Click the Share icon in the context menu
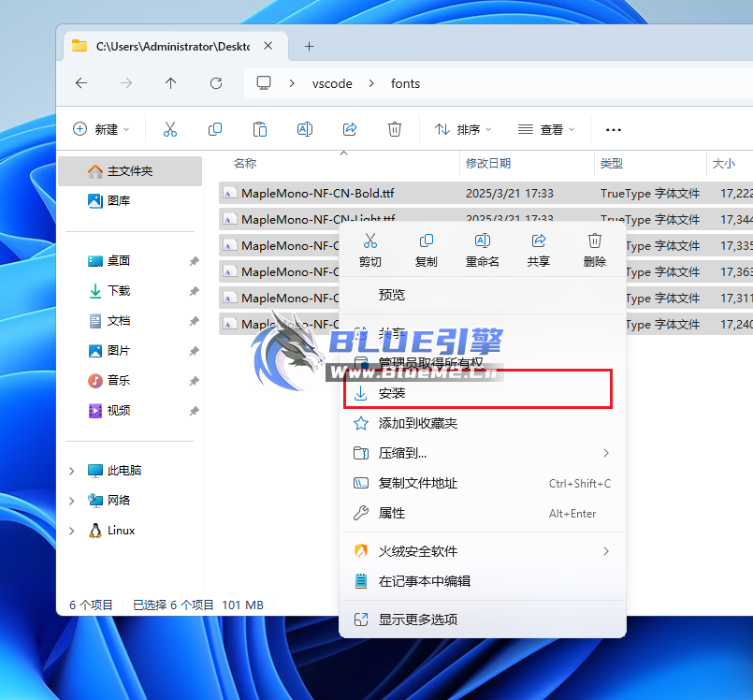Image resolution: width=753 pixels, height=700 pixels. coord(538,248)
